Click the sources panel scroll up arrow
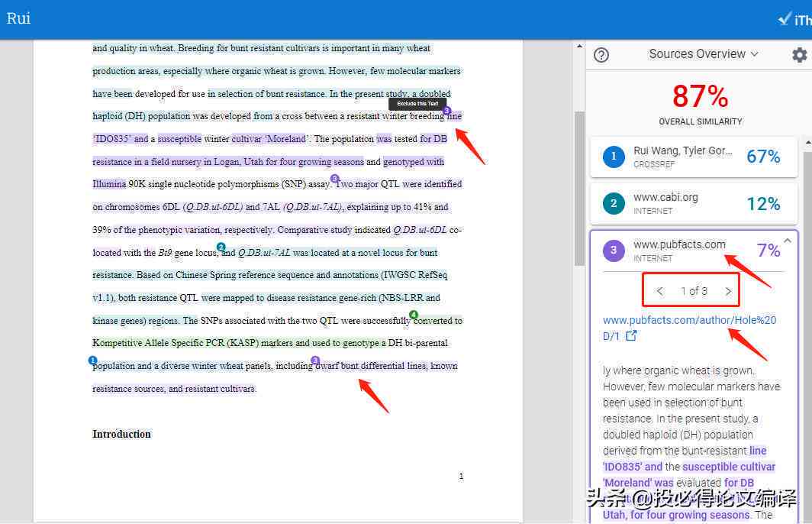The image size is (812, 524). [x=808, y=142]
